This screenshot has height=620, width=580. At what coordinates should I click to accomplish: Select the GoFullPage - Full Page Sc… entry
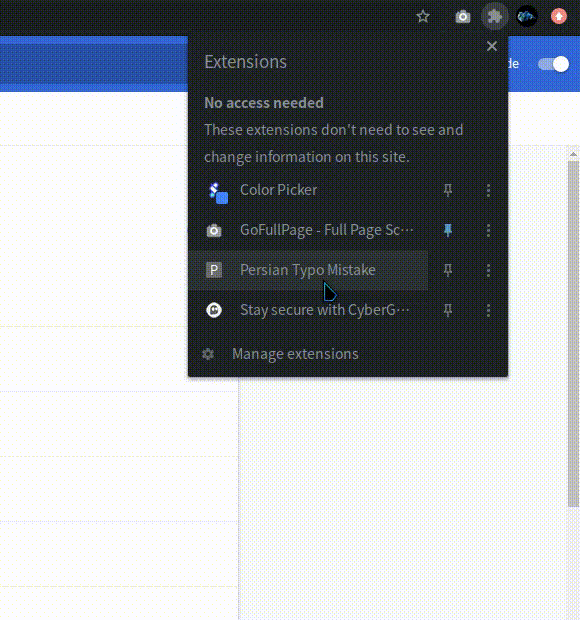(x=308, y=230)
